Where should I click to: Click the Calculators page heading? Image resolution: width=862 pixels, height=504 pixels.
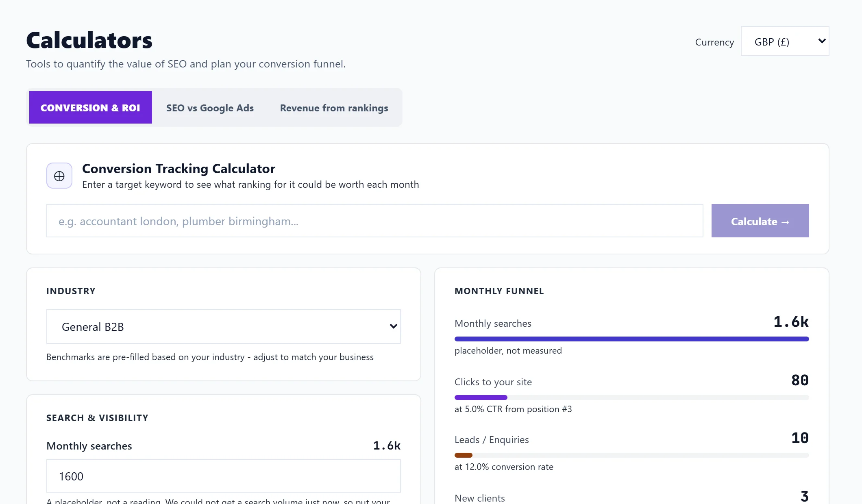(89, 41)
